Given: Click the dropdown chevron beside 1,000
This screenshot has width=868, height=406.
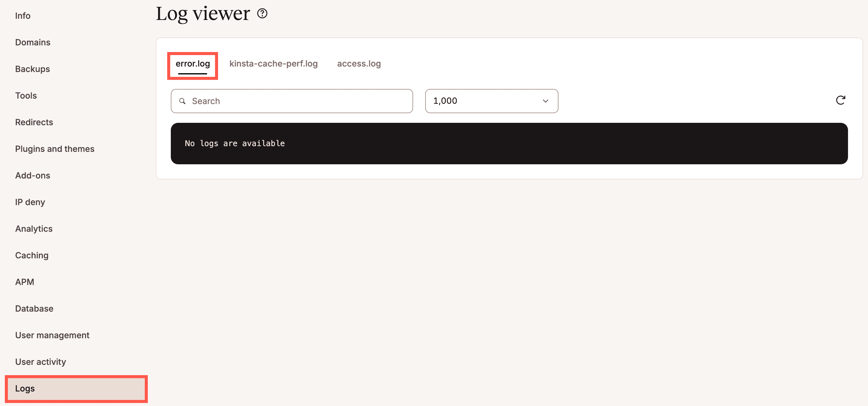Looking at the screenshot, I should (545, 101).
